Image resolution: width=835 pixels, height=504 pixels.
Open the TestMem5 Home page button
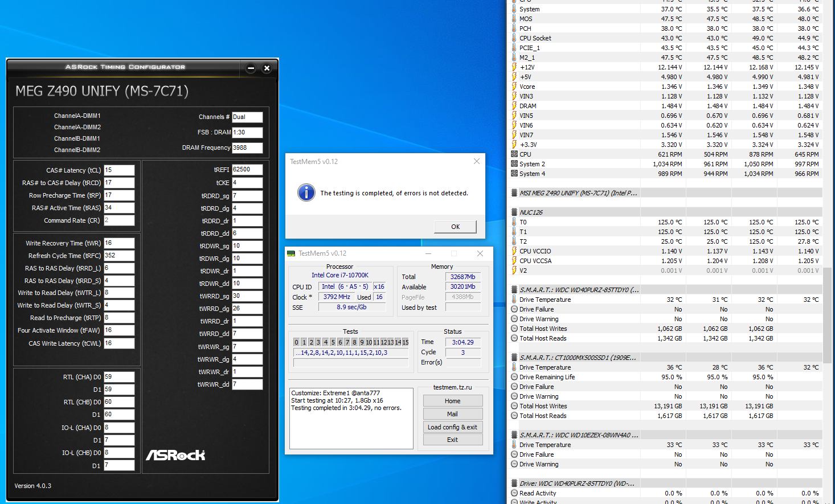tap(453, 401)
